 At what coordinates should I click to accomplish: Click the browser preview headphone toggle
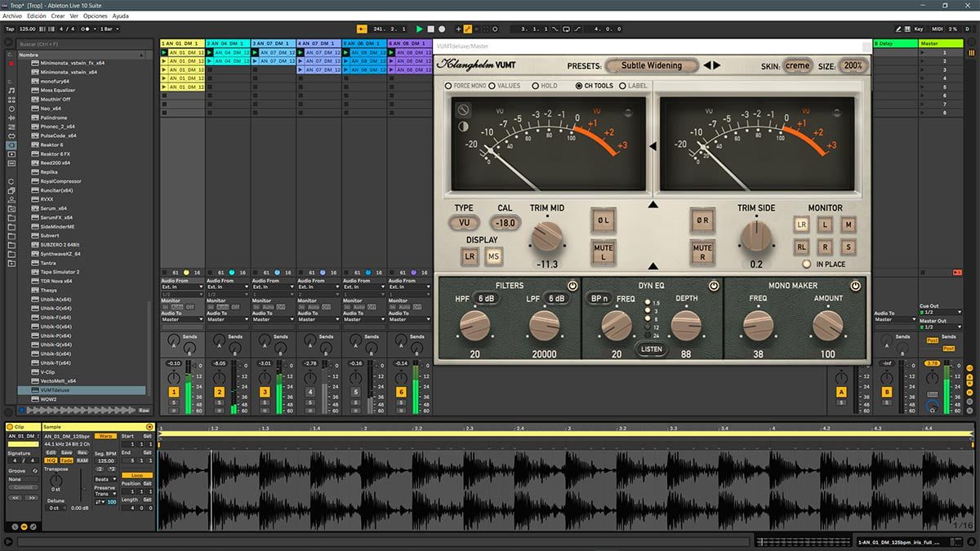click(22, 411)
